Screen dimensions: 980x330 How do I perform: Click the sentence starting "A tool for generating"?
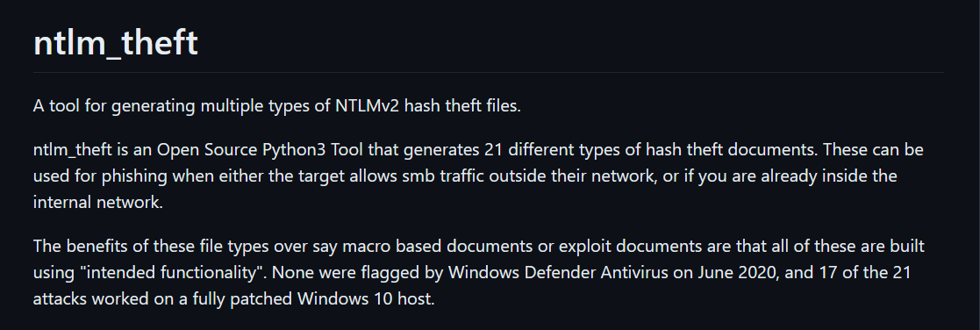coord(277,106)
